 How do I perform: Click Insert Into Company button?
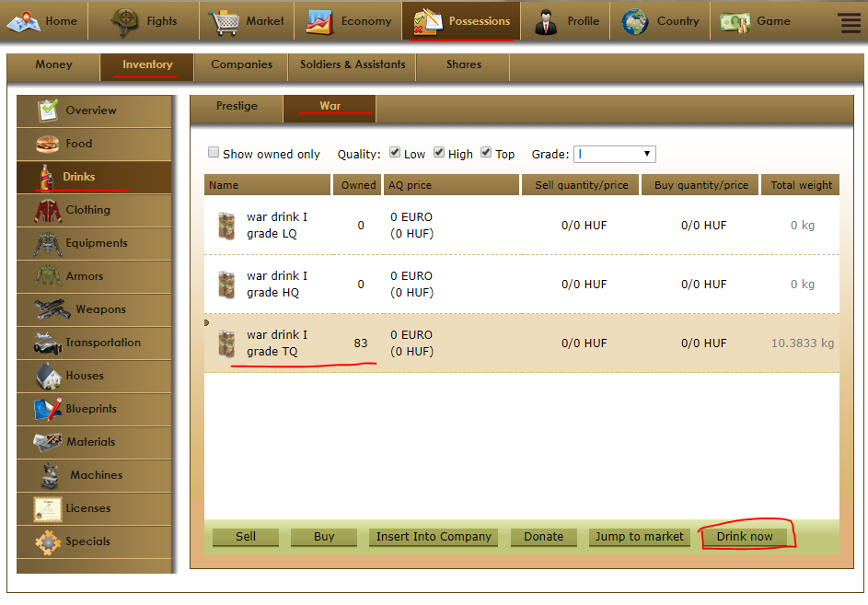coord(434,536)
